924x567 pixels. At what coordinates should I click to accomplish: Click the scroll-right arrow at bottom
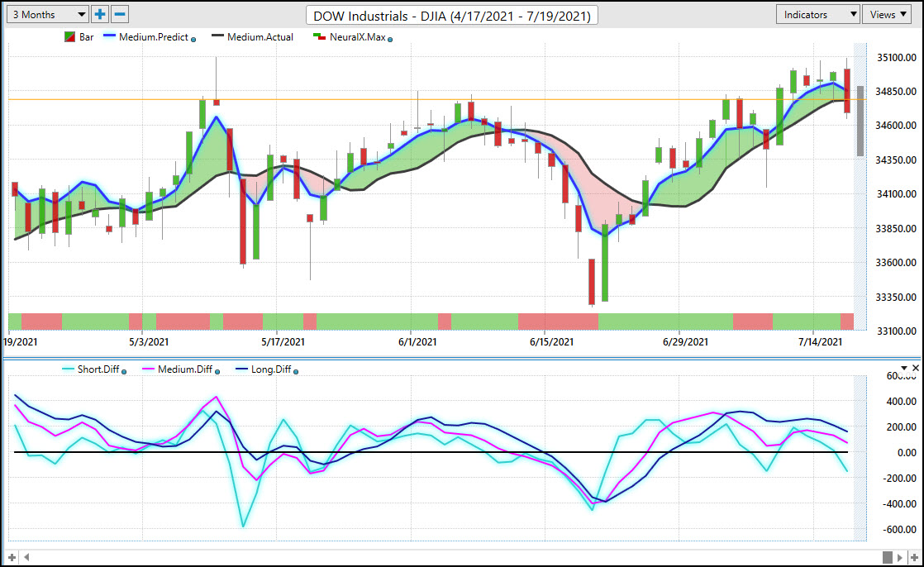[900, 557]
